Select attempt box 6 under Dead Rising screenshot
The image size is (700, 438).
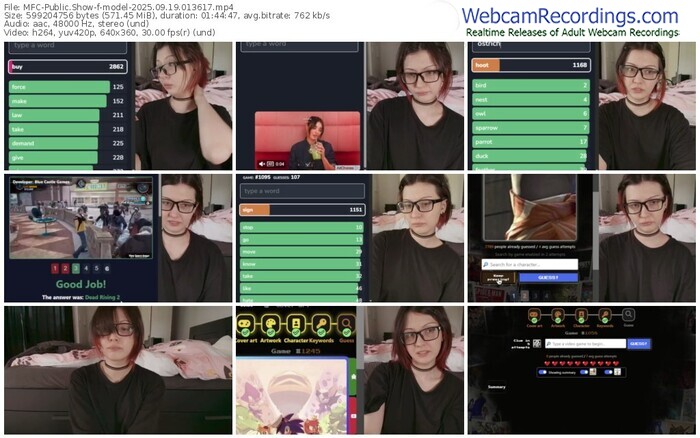[106, 268]
